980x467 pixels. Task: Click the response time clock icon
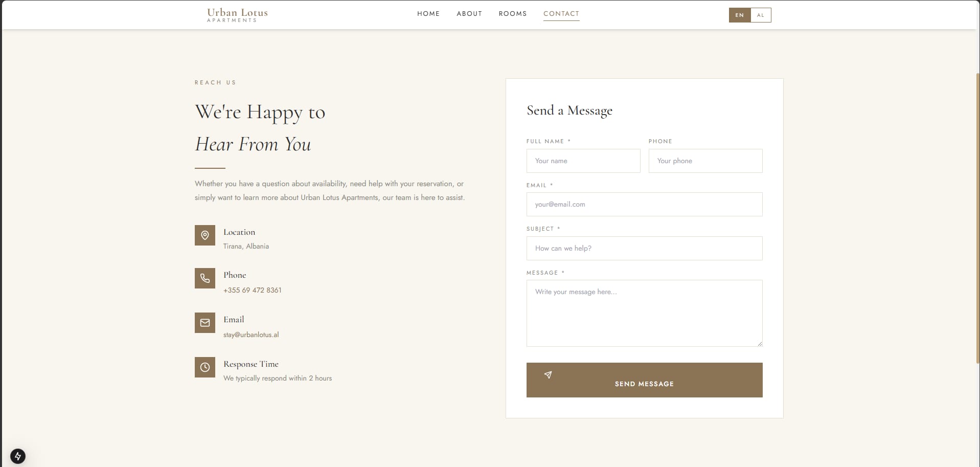point(205,367)
